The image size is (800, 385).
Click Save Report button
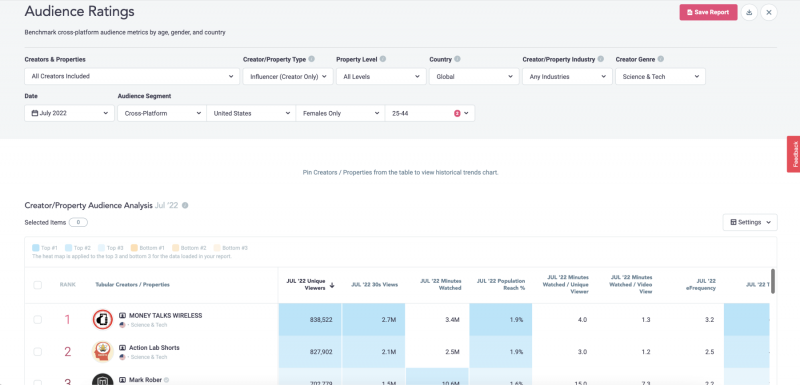point(708,12)
